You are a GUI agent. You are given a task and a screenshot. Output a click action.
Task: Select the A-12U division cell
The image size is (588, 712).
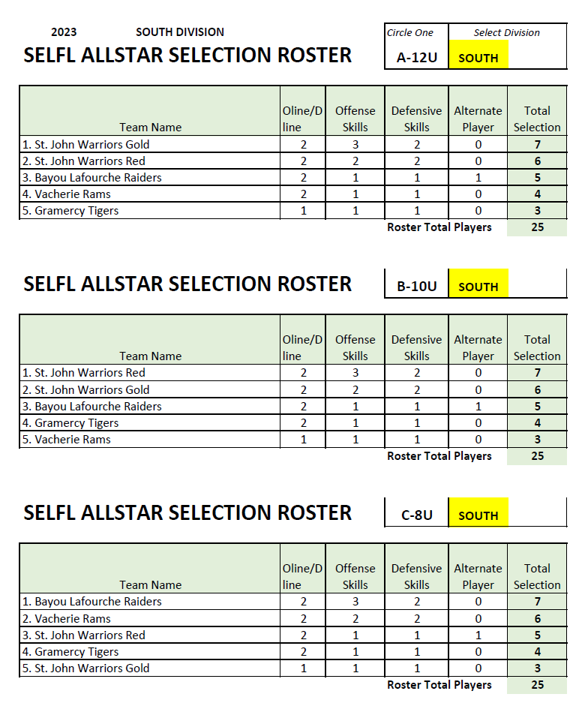coord(416,58)
